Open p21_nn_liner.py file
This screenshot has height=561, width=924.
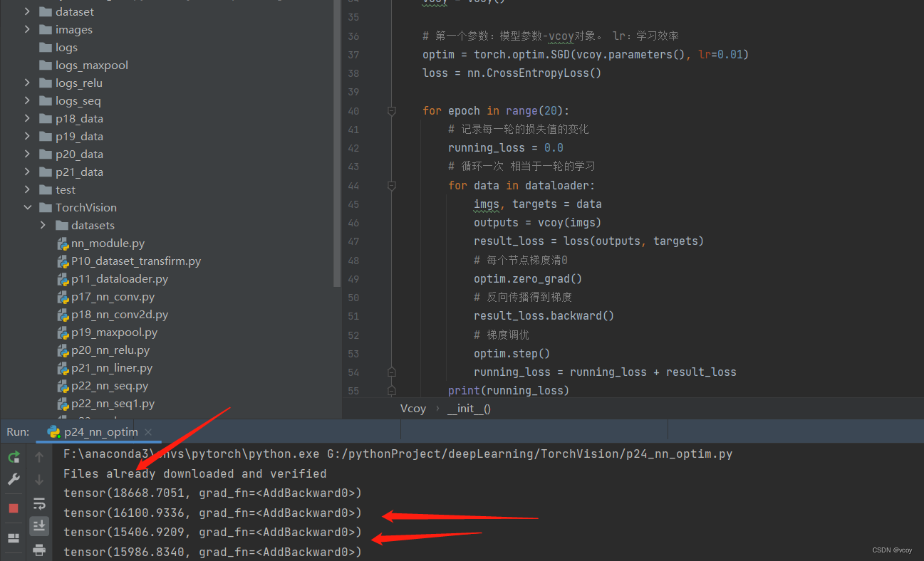(x=112, y=367)
